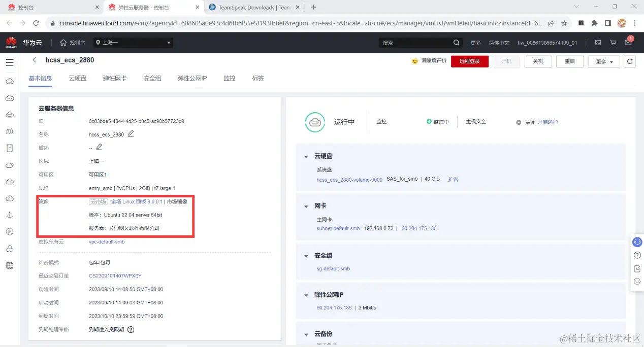644x347 pixels.
Task: Click the IP circle icon in sidebar
Action: 9,232
